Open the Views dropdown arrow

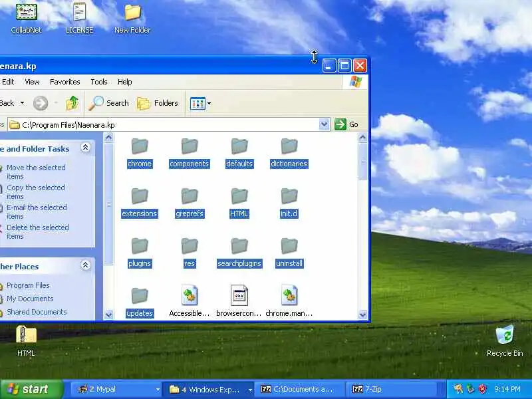point(209,103)
